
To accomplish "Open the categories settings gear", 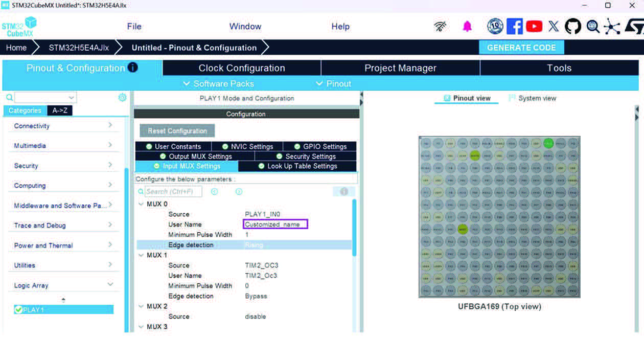I will tap(122, 97).
